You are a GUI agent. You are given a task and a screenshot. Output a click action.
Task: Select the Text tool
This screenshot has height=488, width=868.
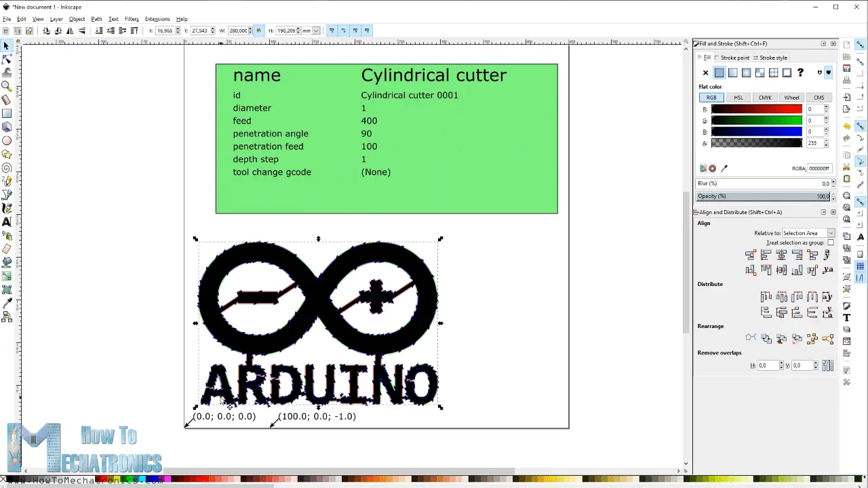pyautogui.click(x=7, y=222)
